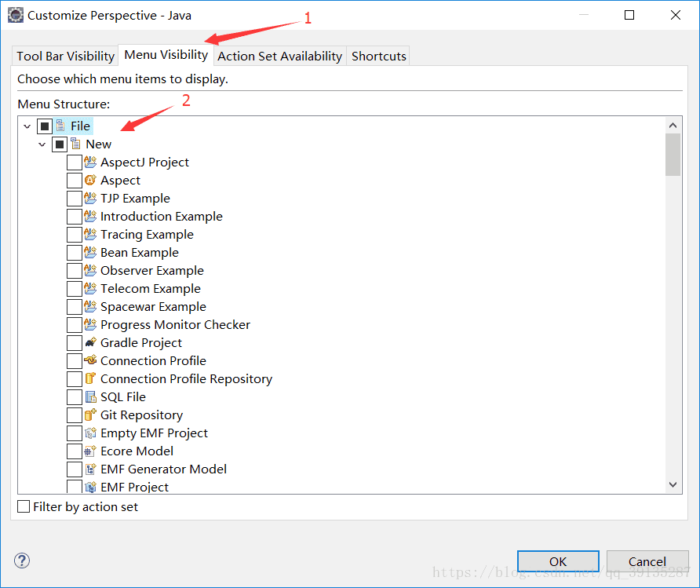Click the Spacewar Example icon
The width and height of the screenshot is (700, 588).
point(90,307)
